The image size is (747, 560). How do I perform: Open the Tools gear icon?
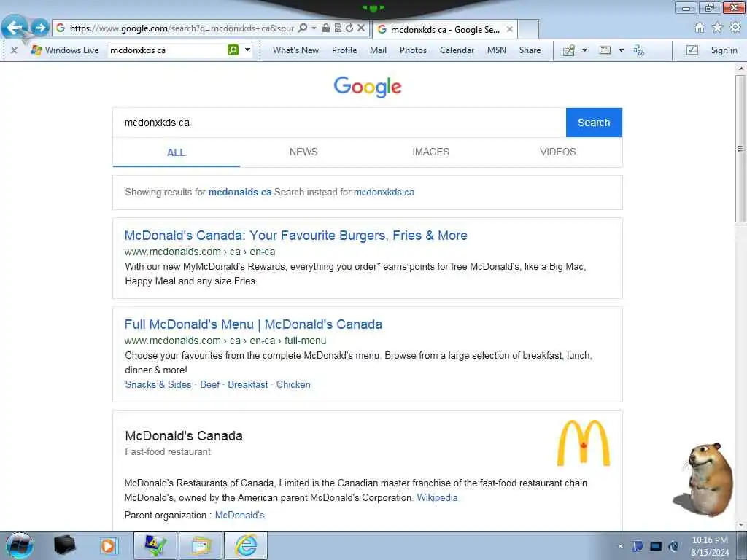tap(735, 28)
